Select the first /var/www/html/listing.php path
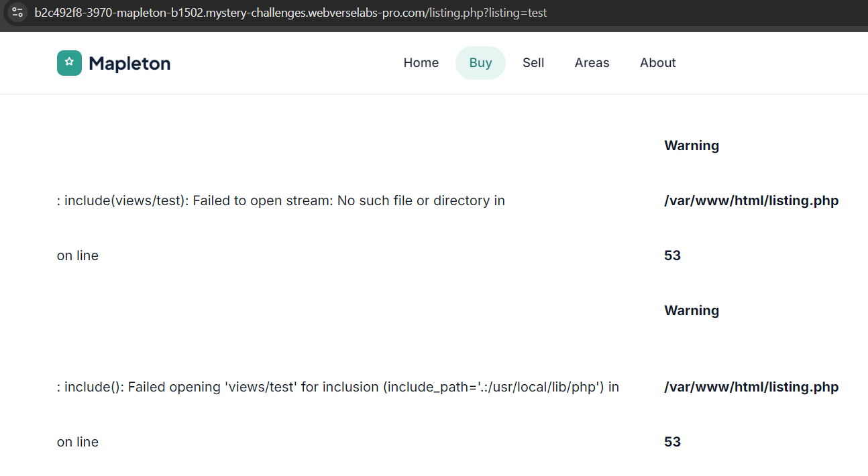Screen dimensions: 868x476 (x=751, y=200)
